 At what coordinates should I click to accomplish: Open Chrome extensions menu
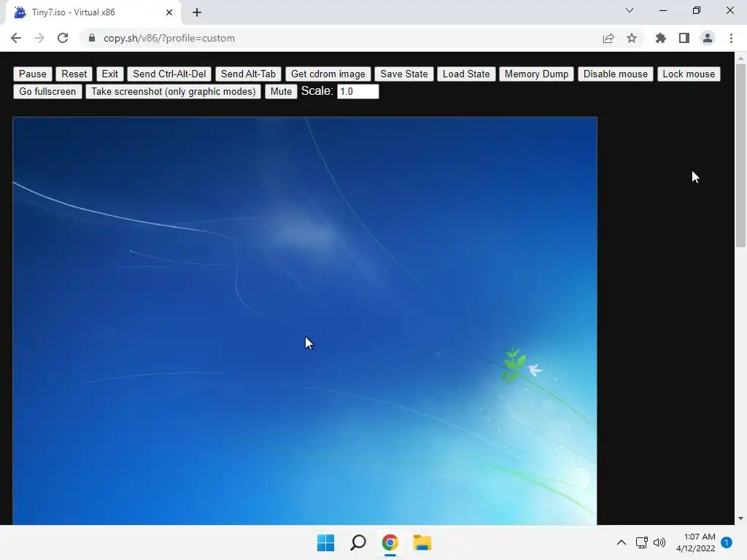click(661, 38)
